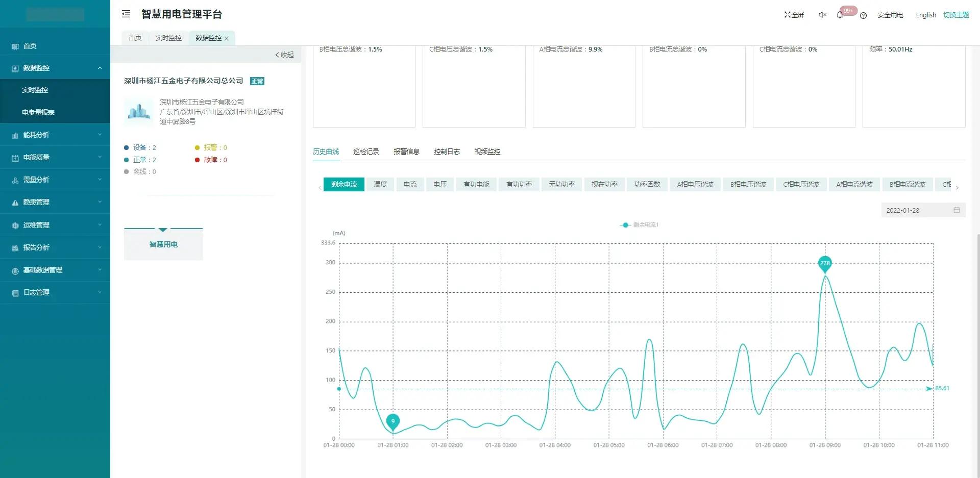Click the 切换主题 theme link
This screenshot has width=980, height=478.
coord(956,15)
